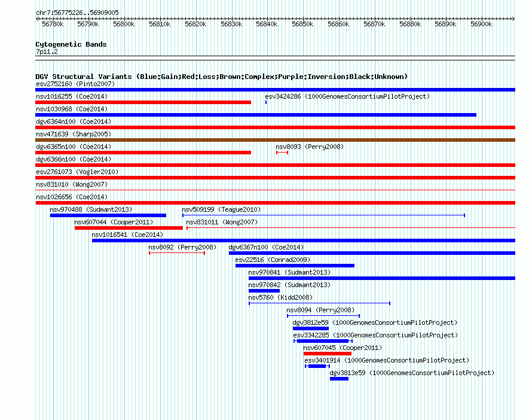Click the nsv8093 (Perry2008) label
Viewport: 532px width, 420px height.
pyautogui.click(x=310, y=147)
